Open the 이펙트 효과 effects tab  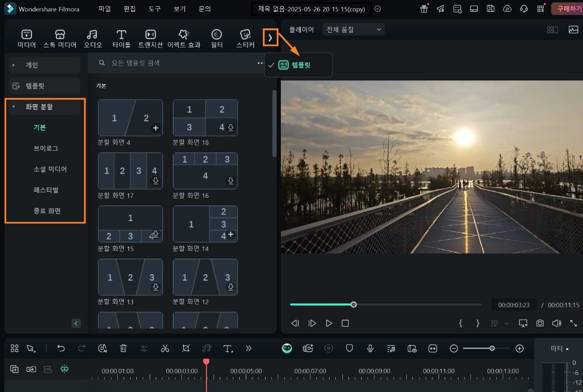click(x=184, y=38)
